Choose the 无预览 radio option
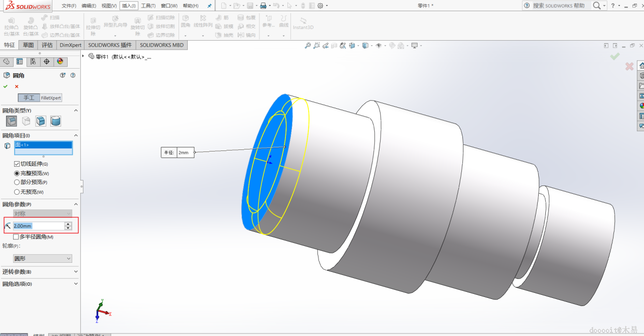Viewport: 644px width, 336px height. point(17,192)
